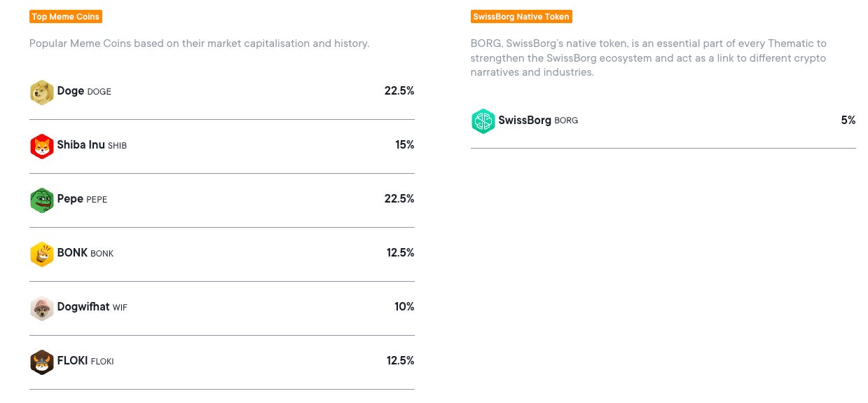The image size is (868, 403).
Task: Open the Dogwifhat token icon
Action: coord(42,308)
